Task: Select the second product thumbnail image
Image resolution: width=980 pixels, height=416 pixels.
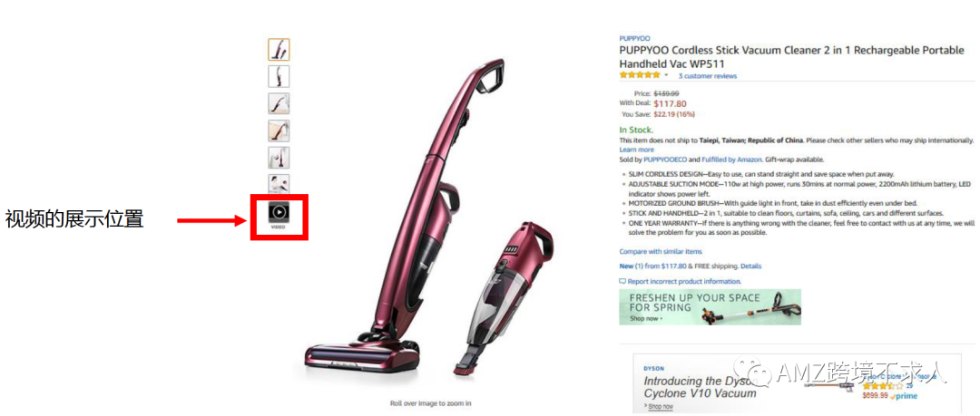Action: coord(279,76)
